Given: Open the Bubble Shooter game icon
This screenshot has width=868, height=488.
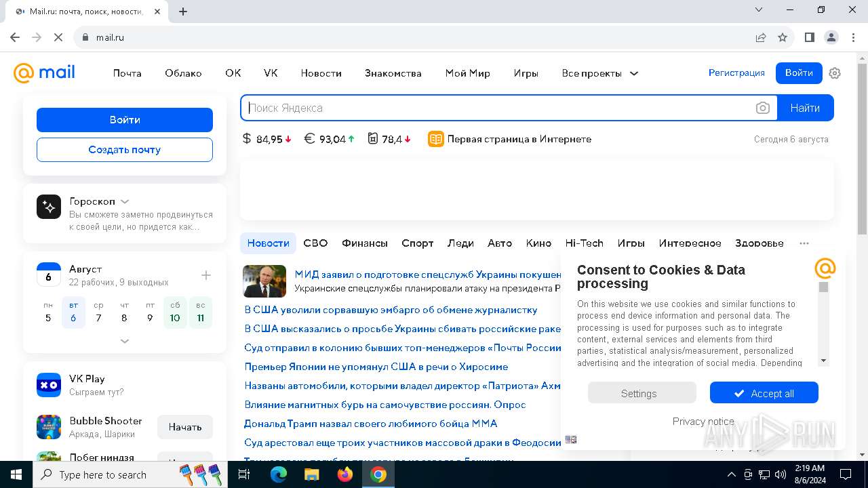Looking at the screenshot, I should (x=49, y=427).
